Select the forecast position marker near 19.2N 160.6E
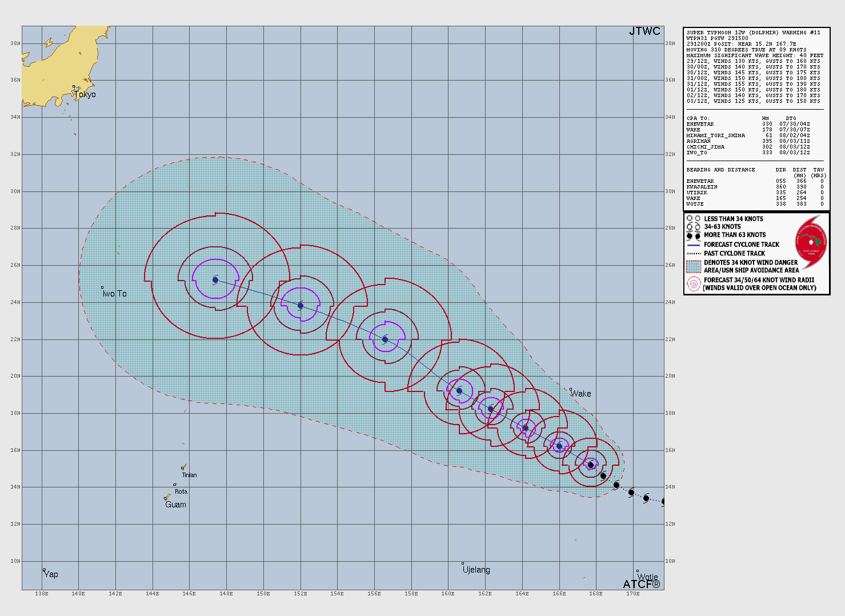The width and height of the screenshot is (845, 616). coord(459,391)
